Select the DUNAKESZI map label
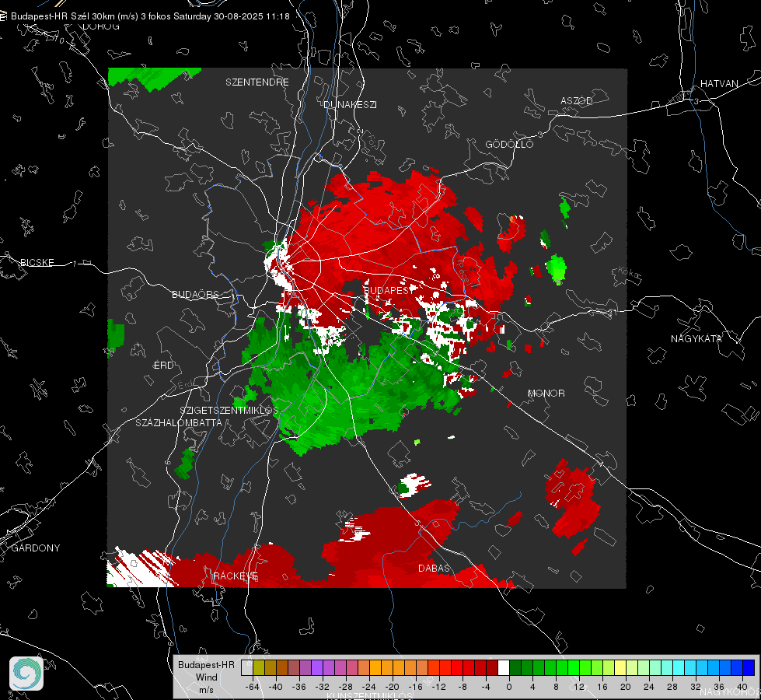Viewport: 761px width, 700px height. pyautogui.click(x=350, y=104)
